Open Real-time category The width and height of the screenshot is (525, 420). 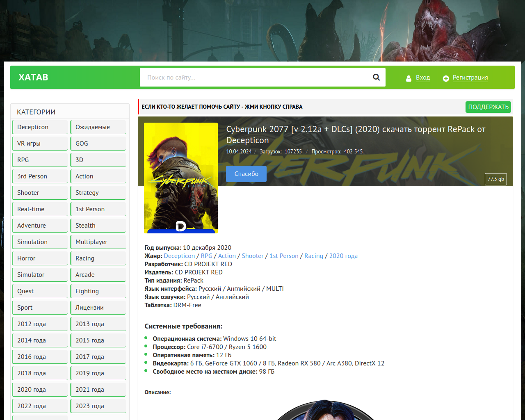pos(40,209)
